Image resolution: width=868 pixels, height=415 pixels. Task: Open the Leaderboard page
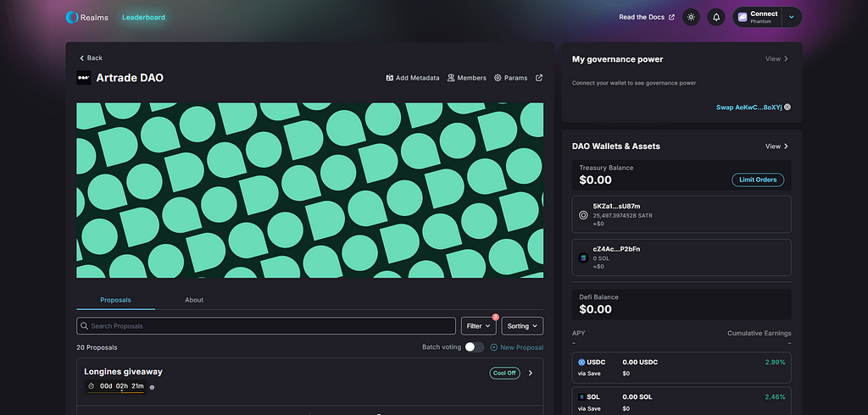(x=143, y=17)
